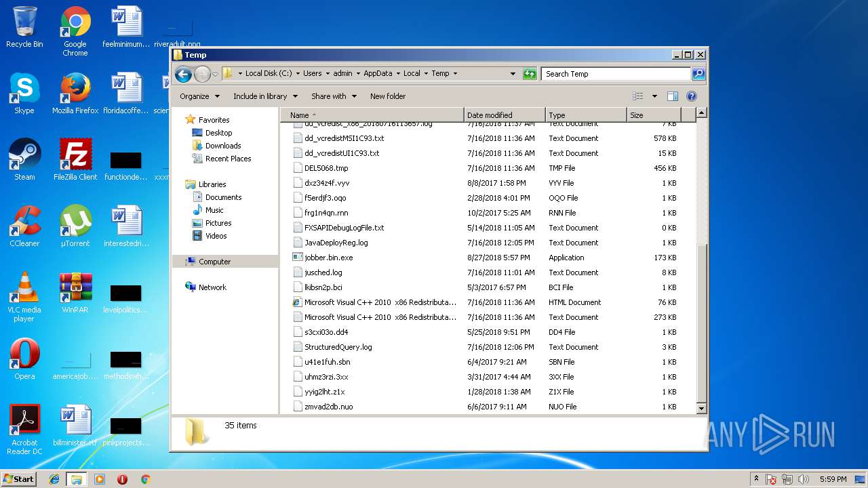Open Explorer Help question mark icon
The height and width of the screenshot is (488, 868).
(x=692, y=96)
